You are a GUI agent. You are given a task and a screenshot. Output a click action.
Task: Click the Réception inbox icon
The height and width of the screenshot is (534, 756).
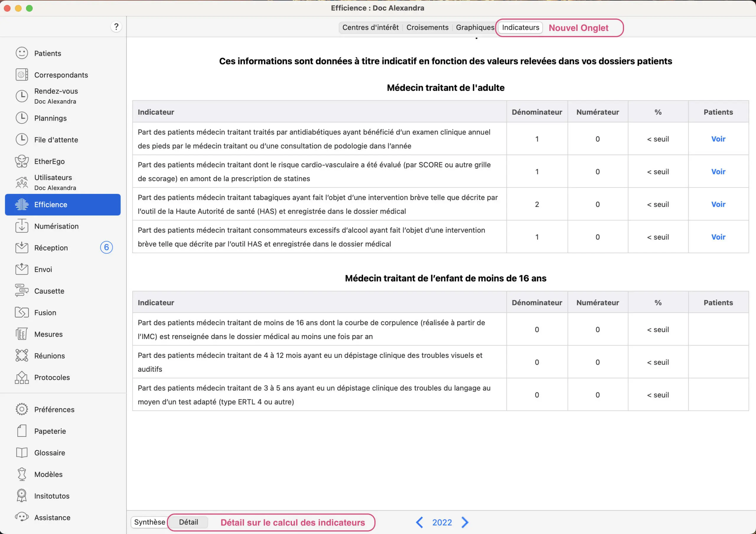point(22,248)
